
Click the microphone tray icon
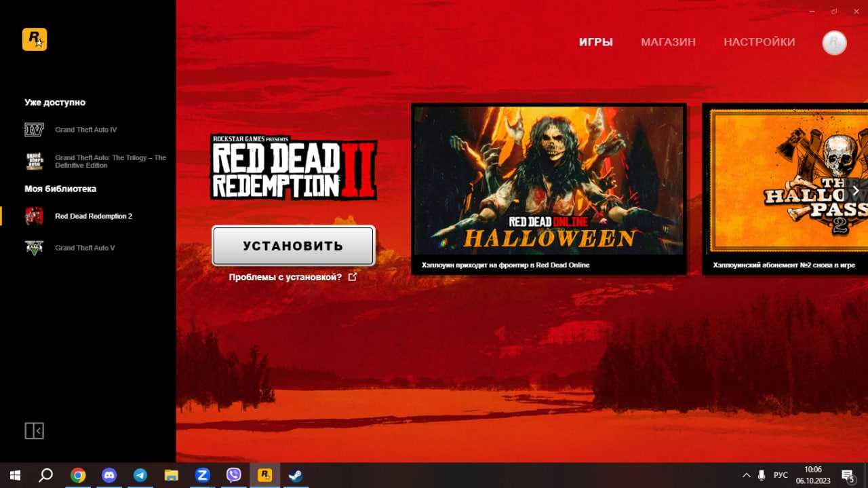click(x=762, y=475)
